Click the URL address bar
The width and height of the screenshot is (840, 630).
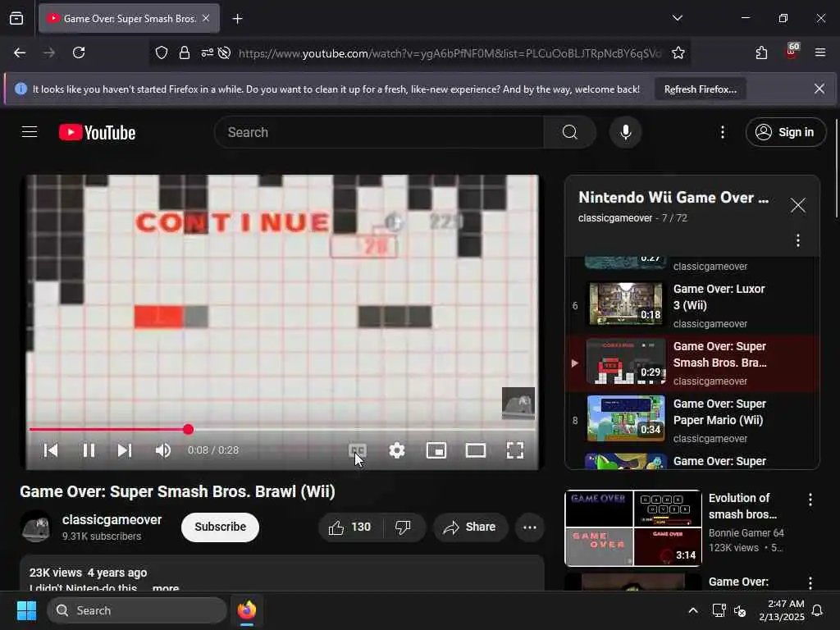pyautogui.click(x=449, y=53)
